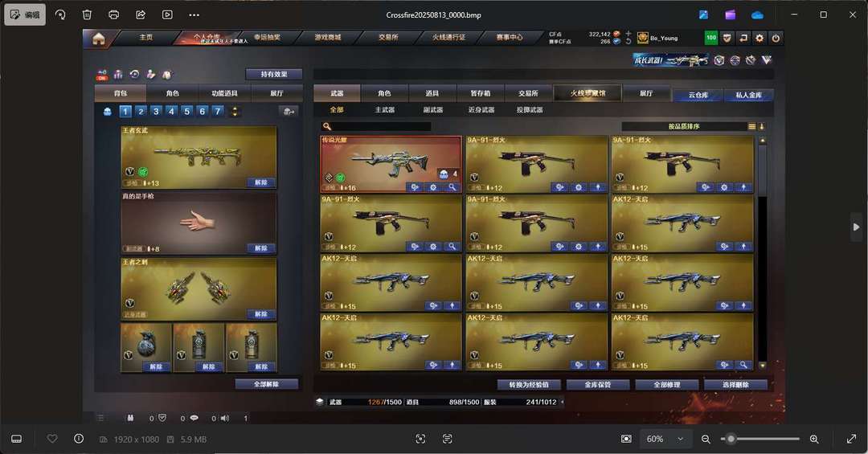Open game settings gear icon
Screen dimensions: 868x454
pos(759,39)
